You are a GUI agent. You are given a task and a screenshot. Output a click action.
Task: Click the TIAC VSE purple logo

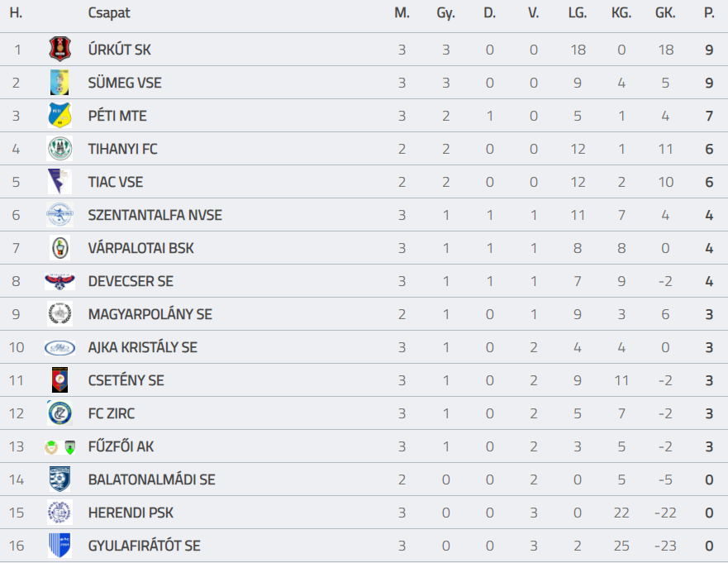pos(59,182)
